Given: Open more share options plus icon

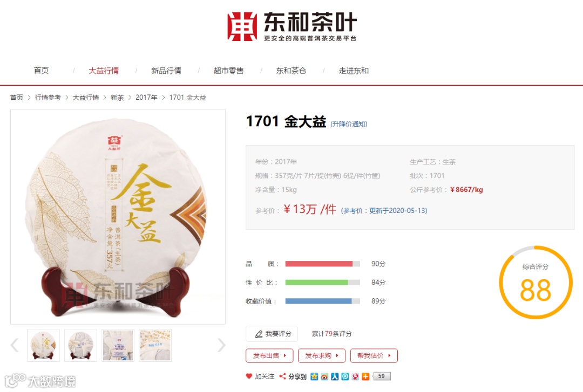Looking at the screenshot, I should tap(365, 376).
